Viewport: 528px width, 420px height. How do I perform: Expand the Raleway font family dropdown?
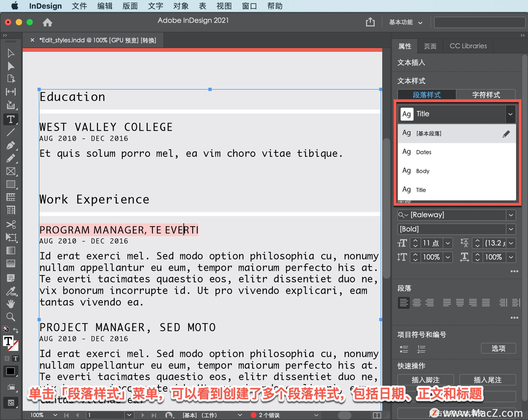point(511,215)
